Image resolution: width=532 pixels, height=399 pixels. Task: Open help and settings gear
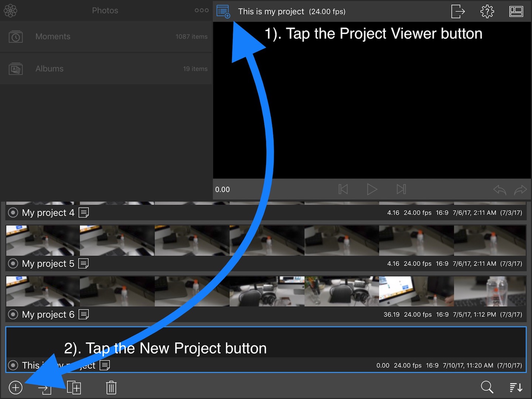point(487,11)
